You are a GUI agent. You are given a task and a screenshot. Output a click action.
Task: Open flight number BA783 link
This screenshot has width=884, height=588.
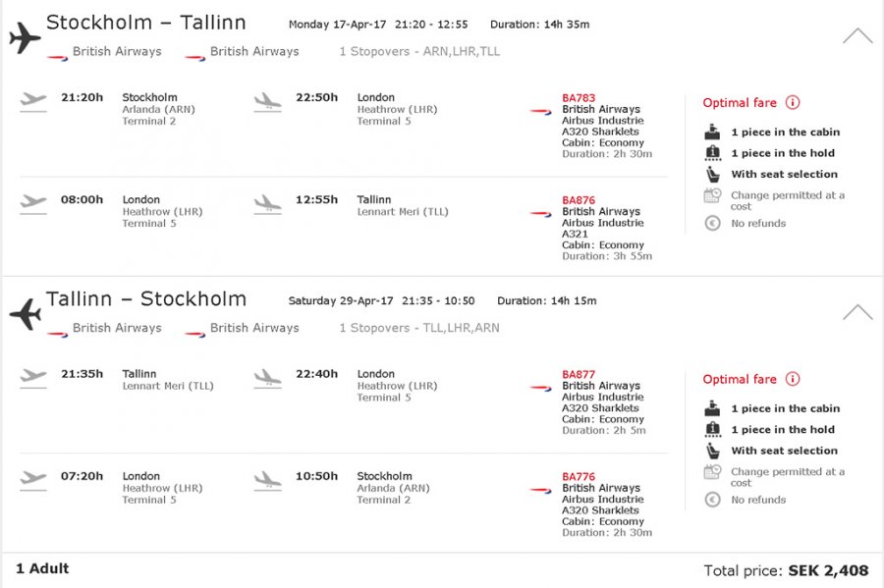tap(579, 98)
